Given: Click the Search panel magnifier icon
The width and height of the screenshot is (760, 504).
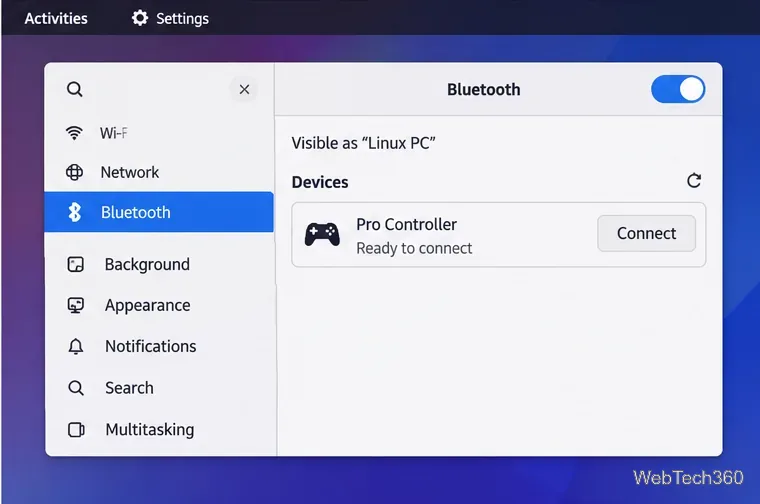Looking at the screenshot, I should tap(76, 388).
